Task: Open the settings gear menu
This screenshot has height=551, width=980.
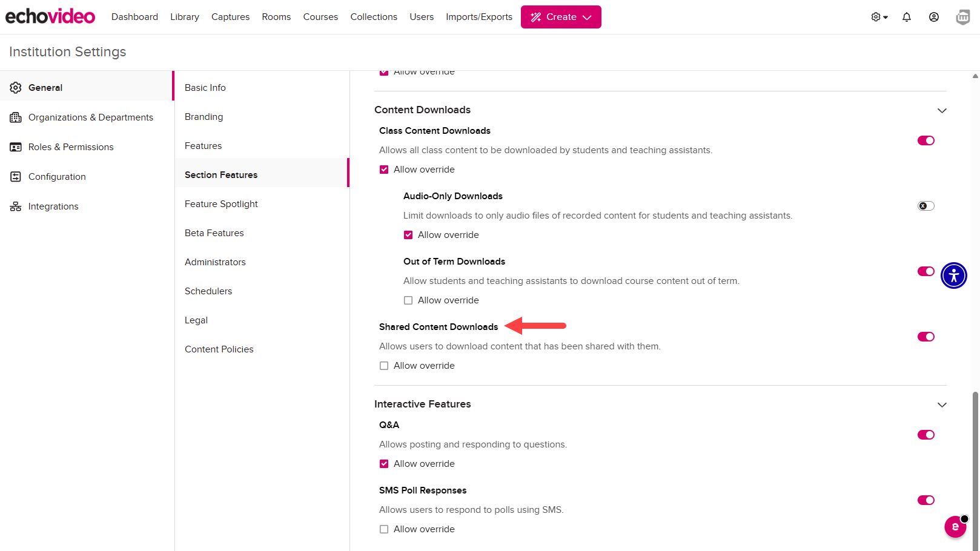Action: click(879, 17)
